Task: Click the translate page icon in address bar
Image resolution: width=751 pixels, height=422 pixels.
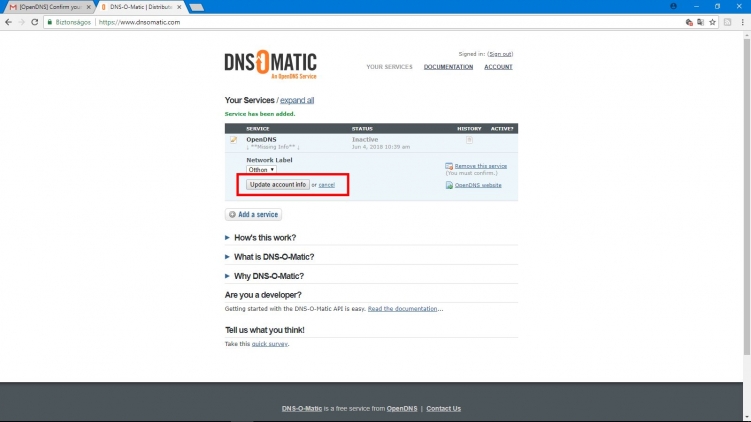Action: 700,22
